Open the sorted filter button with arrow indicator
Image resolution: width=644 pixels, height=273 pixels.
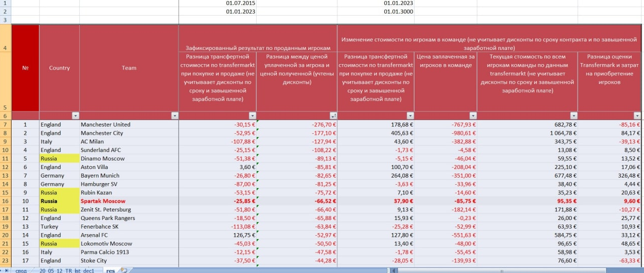pyautogui.click(x=333, y=115)
